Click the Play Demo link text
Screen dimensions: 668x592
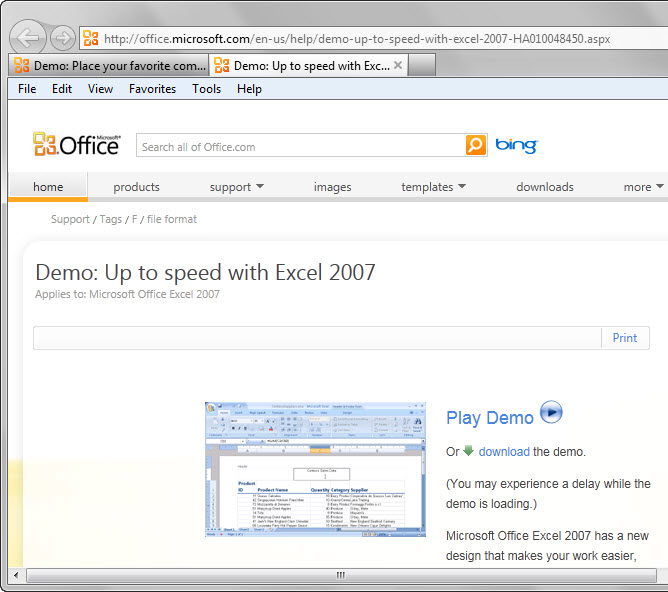pyautogui.click(x=489, y=417)
